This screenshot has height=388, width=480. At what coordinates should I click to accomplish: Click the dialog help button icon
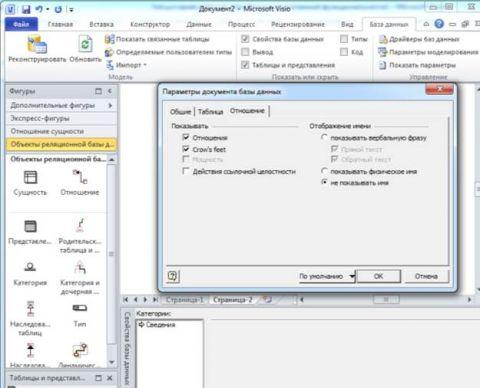[173, 276]
